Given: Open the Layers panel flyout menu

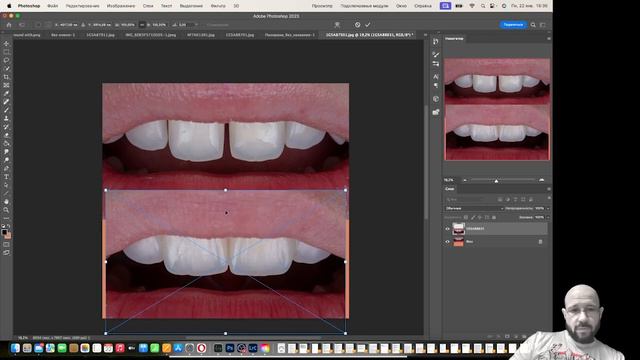Looking at the screenshot, I should point(549,189).
